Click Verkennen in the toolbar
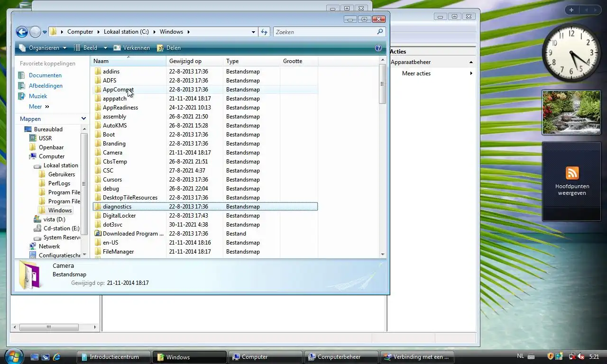The width and height of the screenshot is (607, 364). (132, 48)
